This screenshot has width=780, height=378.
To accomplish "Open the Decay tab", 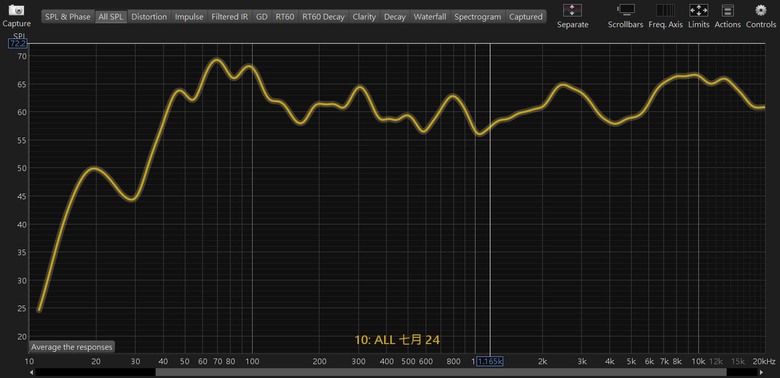I will [395, 16].
